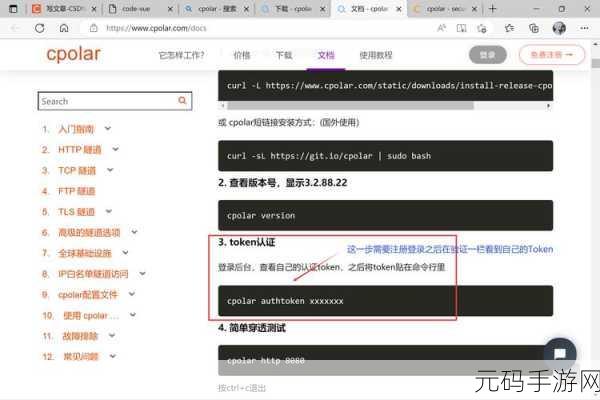Viewport: 600px width, 400px height.
Task: Click the browser profile avatar
Action: [559, 28]
